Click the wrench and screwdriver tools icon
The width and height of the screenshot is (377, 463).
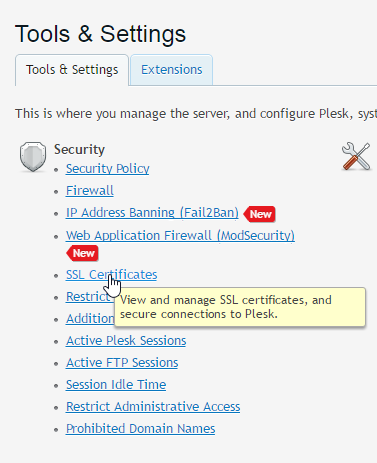coord(356,156)
